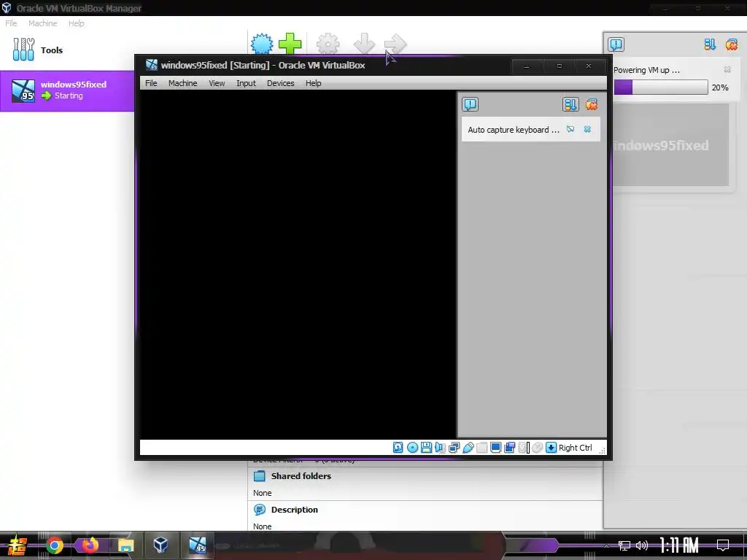Open the USB devices indicator in status bar
The width and height of the screenshot is (747, 560).
point(468,448)
